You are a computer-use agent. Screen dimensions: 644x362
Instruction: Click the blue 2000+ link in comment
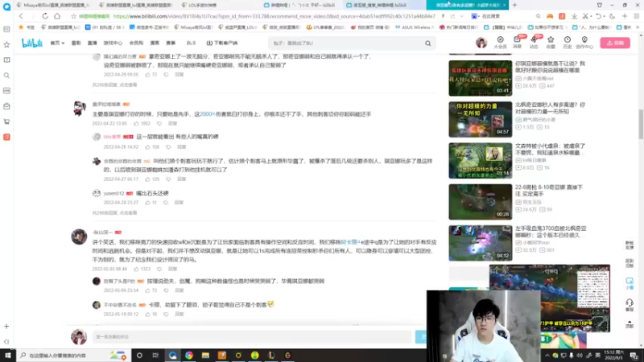[207, 114]
